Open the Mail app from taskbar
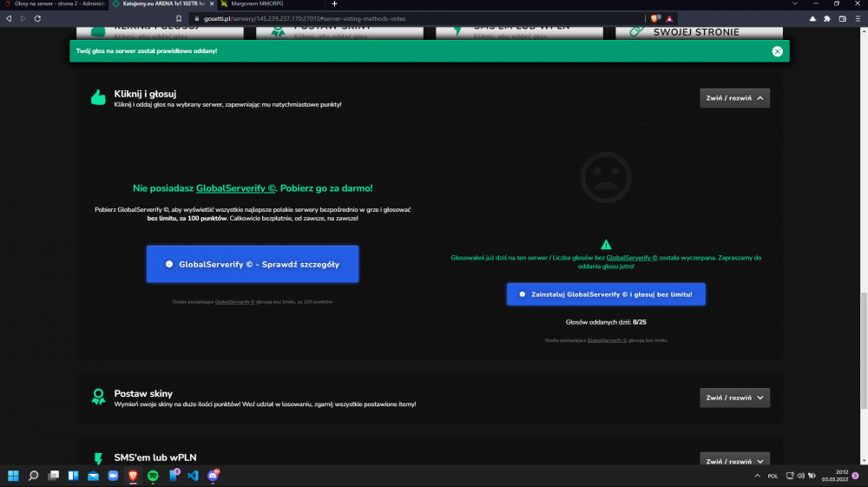Screen dimensions: 868x487 [x=93, y=476]
